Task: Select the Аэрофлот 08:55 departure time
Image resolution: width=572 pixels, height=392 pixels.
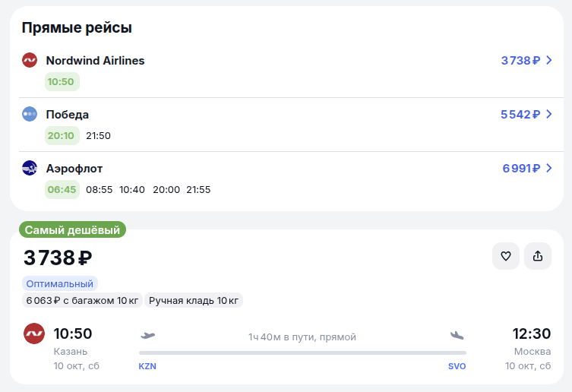Action: [x=100, y=190]
